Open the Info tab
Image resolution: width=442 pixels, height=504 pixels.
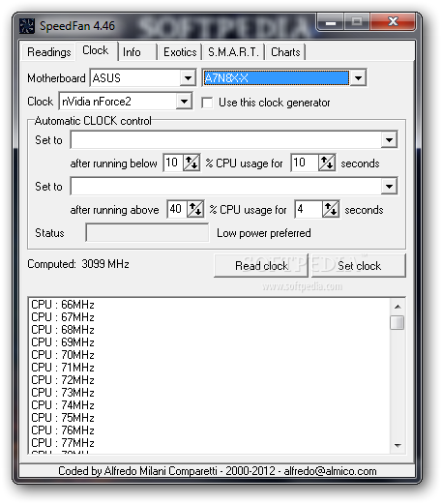click(137, 52)
